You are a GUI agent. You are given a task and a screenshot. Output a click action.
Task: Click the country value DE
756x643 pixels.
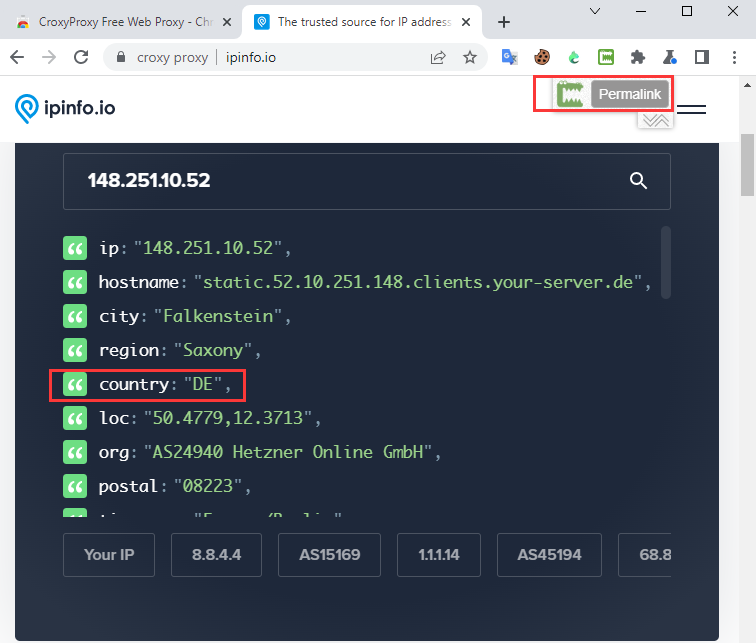pos(203,384)
